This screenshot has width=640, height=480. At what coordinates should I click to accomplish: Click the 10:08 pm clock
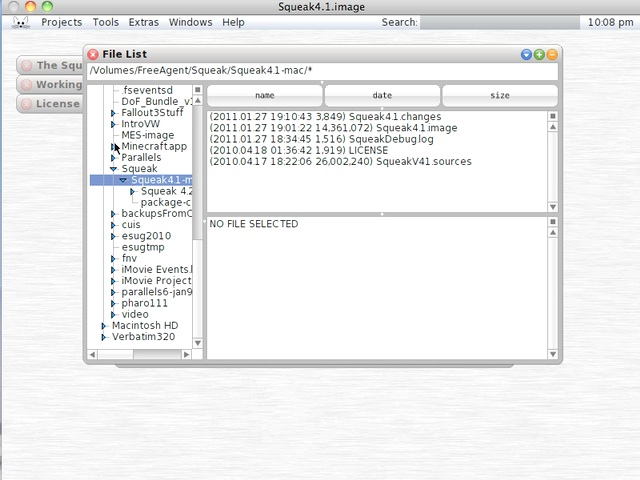pos(611,22)
